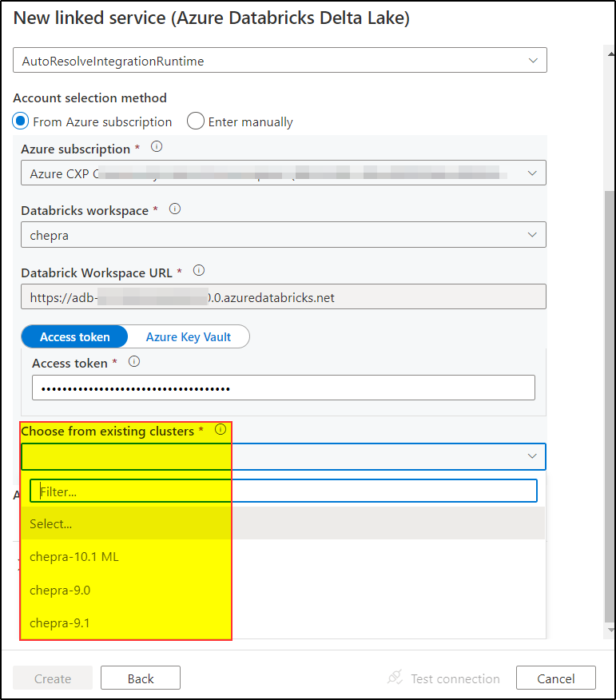
Task: Click the Cancel button
Action: tap(556, 678)
